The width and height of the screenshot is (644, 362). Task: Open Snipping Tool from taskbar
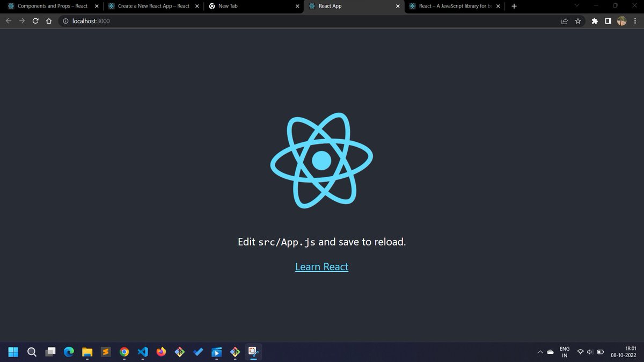253,352
